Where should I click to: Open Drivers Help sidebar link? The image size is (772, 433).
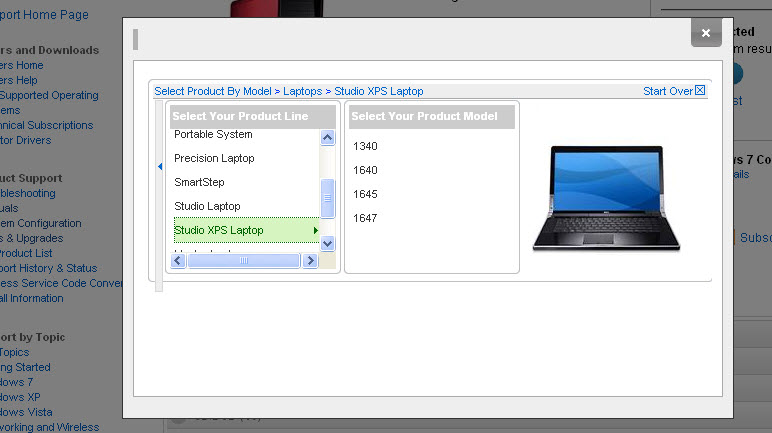point(19,80)
